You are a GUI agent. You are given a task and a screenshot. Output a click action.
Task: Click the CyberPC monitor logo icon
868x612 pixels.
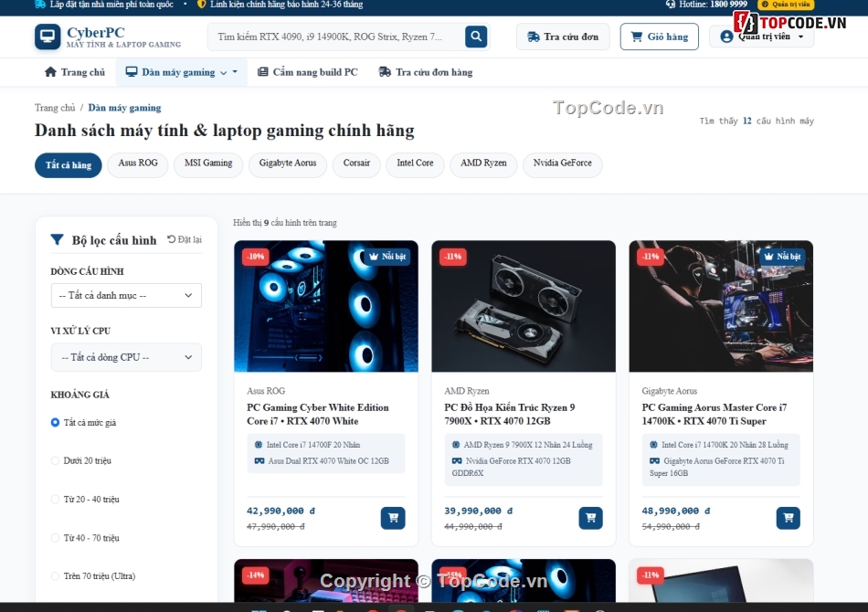click(47, 37)
